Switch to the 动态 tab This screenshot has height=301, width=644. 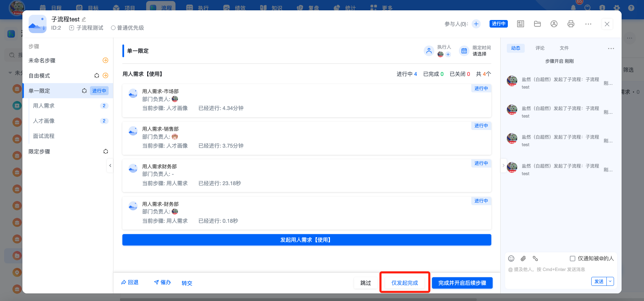516,48
